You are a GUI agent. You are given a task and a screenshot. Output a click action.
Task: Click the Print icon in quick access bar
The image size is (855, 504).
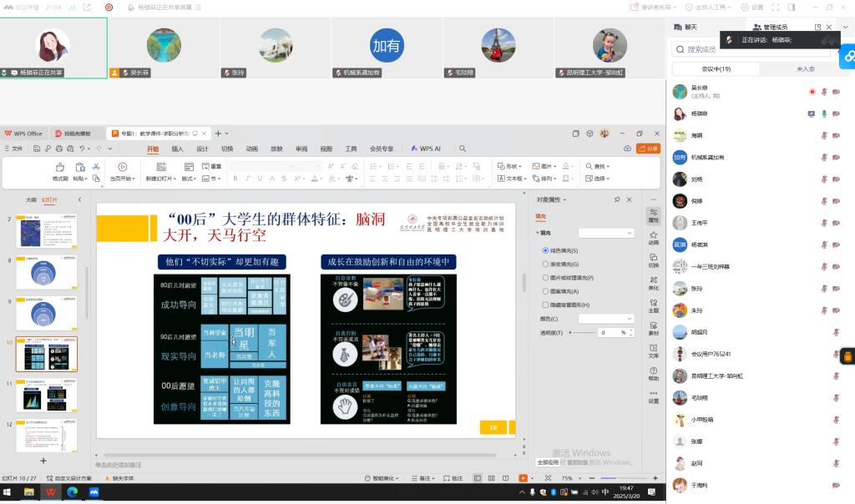point(59,149)
